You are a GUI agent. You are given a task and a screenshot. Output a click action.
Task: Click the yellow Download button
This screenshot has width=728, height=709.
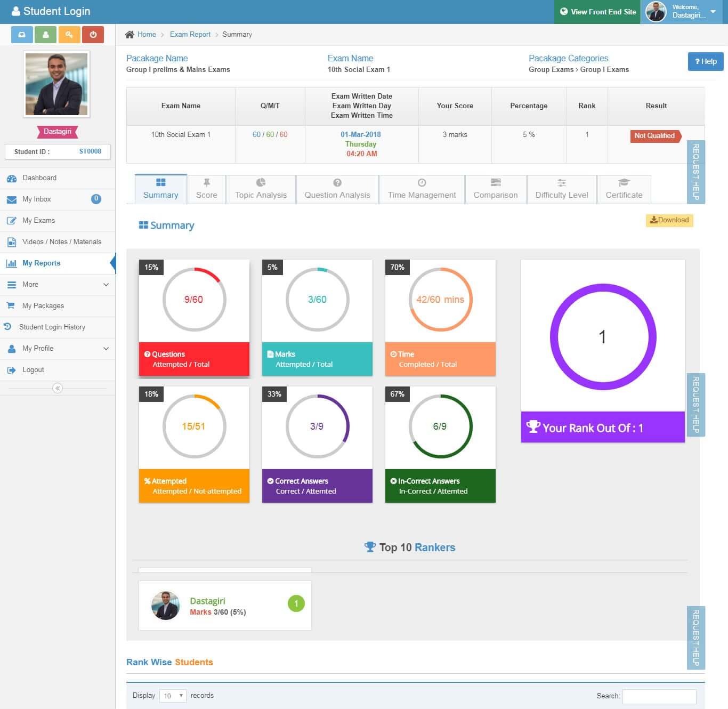pyautogui.click(x=669, y=220)
